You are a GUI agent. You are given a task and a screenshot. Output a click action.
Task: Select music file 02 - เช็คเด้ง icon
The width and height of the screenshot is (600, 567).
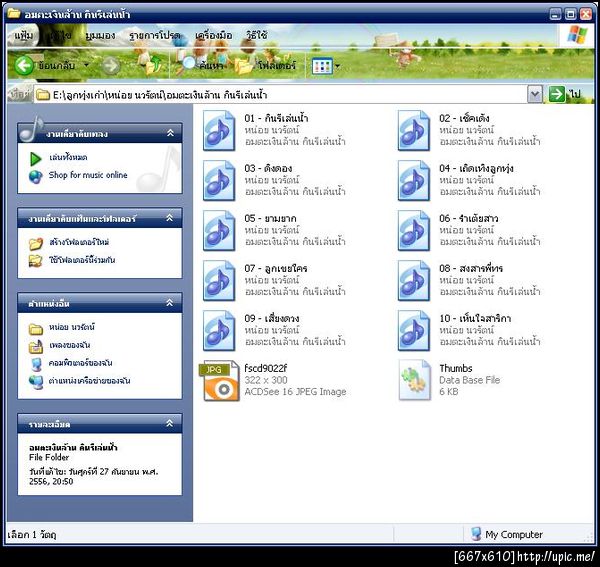[x=414, y=130]
